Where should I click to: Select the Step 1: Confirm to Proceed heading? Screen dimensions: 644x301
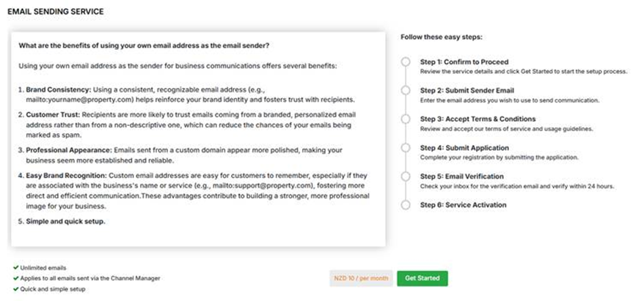(x=464, y=62)
